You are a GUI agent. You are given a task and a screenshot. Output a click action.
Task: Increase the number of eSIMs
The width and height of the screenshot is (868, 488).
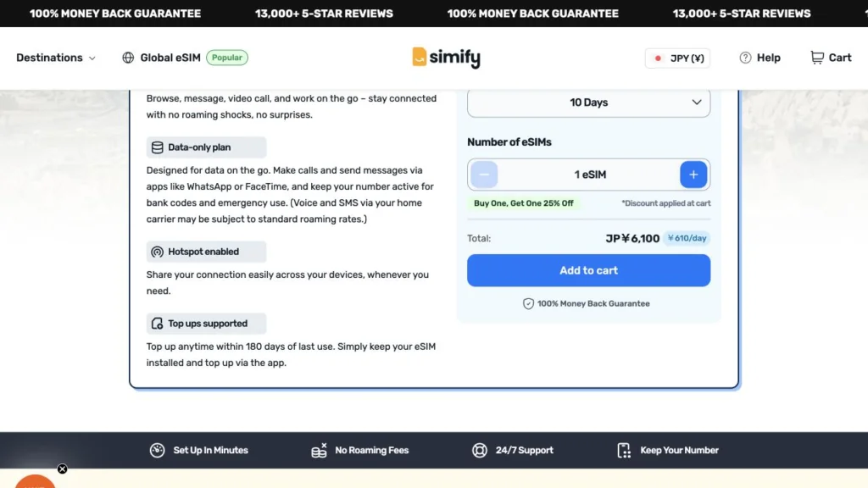coord(693,175)
